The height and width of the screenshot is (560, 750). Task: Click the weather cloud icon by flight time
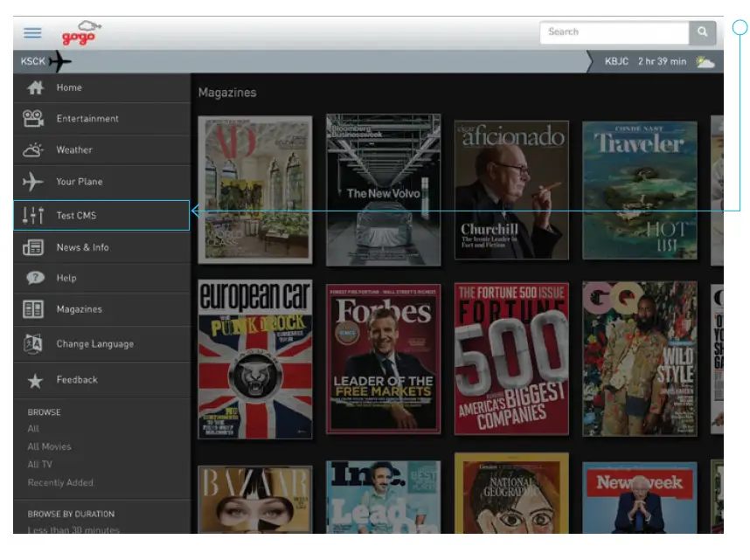click(x=705, y=62)
